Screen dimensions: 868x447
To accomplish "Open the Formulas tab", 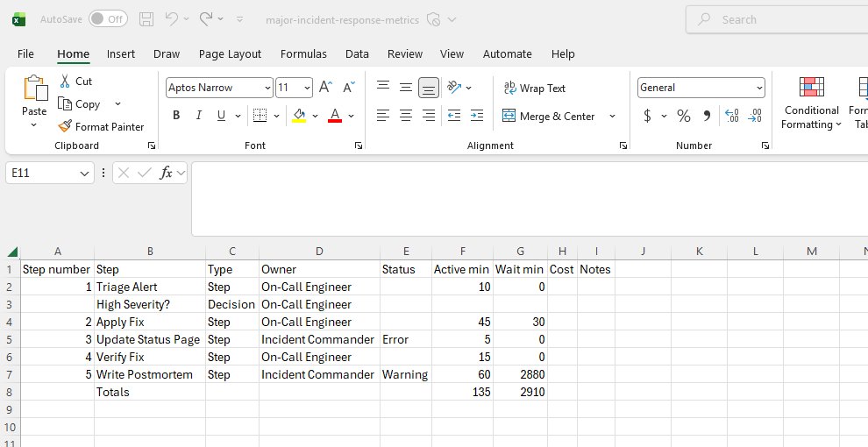I will pyautogui.click(x=303, y=53).
